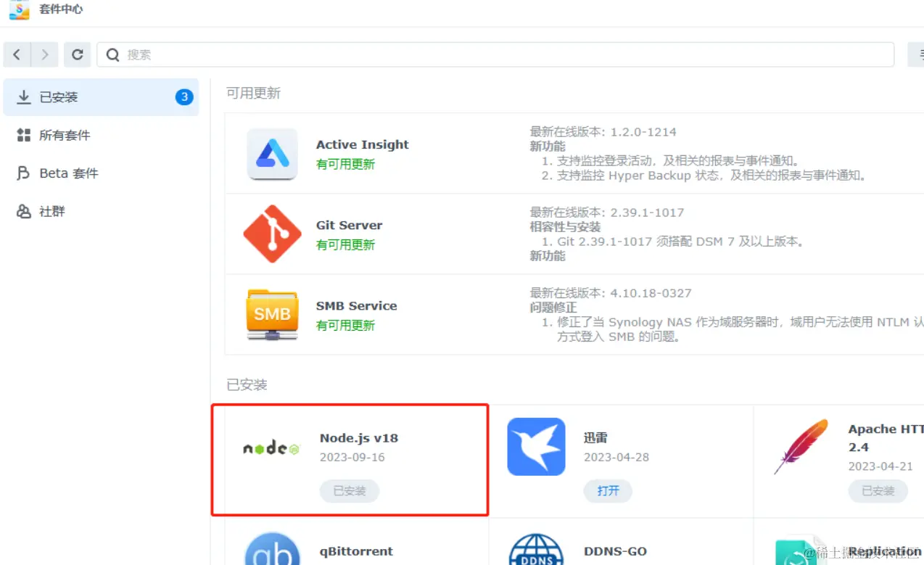Viewport: 924px width, 565px height.
Task: Open the Node.js logo icon
Action: click(271, 449)
